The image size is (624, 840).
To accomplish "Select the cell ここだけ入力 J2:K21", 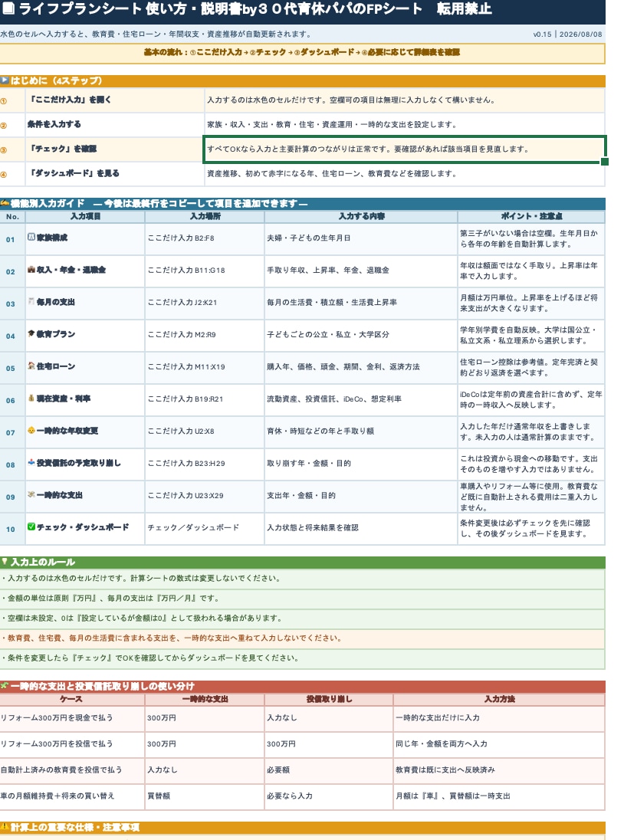I will pyautogui.click(x=205, y=304).
